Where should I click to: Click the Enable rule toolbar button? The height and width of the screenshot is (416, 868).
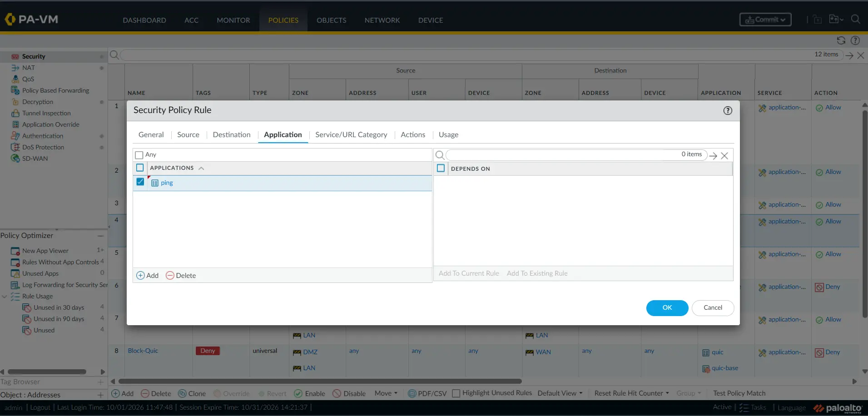pyautogui.click(x=309, y=393)
